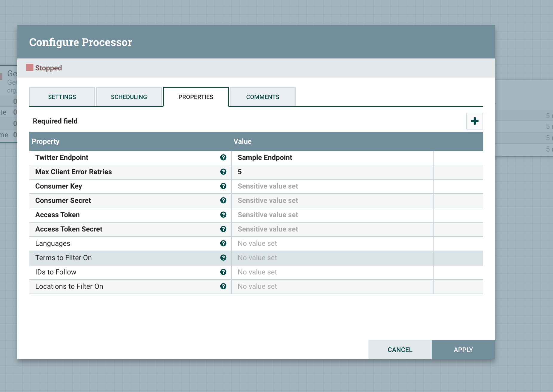Switch to the Settings tab

pyautogui.click(x=62, y=97)
